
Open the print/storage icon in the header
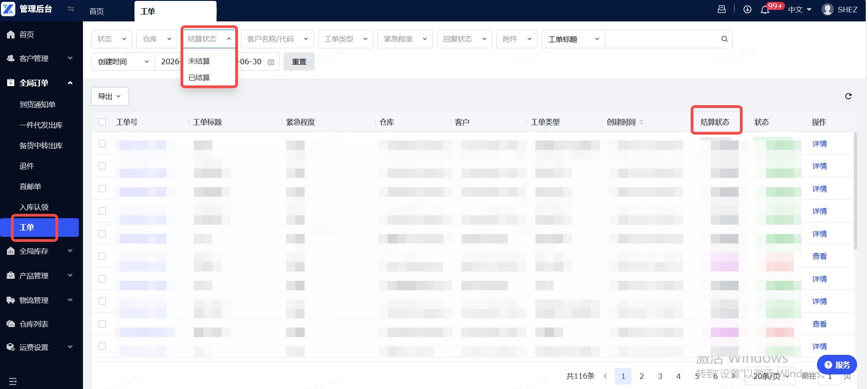[x=722, y=9]
